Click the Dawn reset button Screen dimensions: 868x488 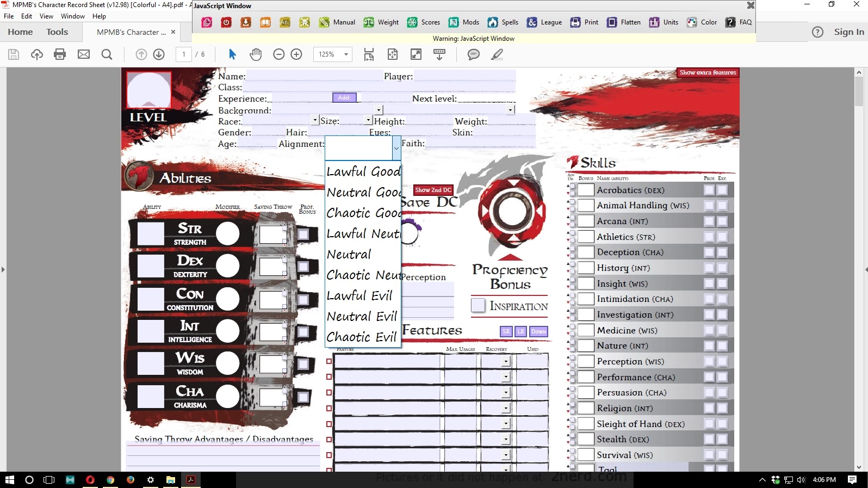(x=538, y=331)
